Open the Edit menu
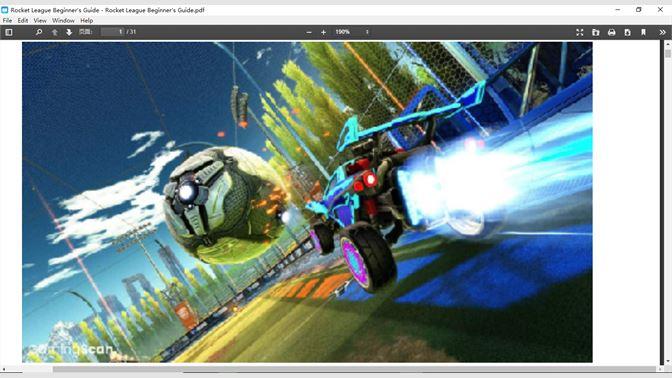Screen dimensions: 672x378 [x=23, y=21]
